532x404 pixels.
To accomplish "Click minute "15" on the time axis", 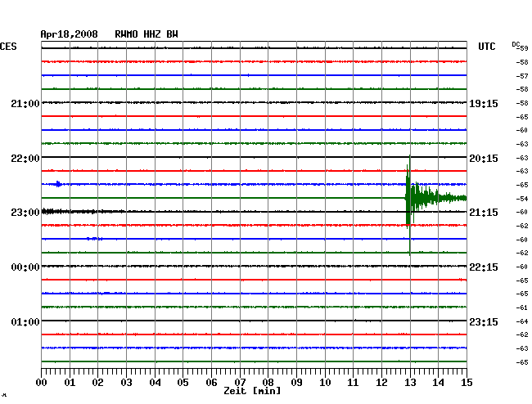I will click(467, 383).
